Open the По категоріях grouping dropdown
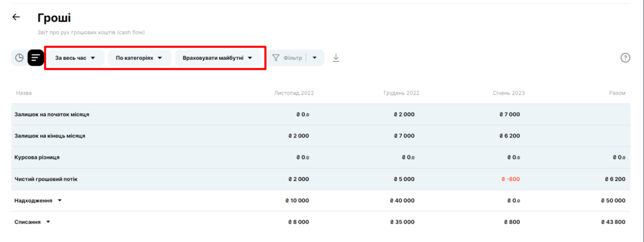Screen dimensions: 644x242 [x=139, y=58]
